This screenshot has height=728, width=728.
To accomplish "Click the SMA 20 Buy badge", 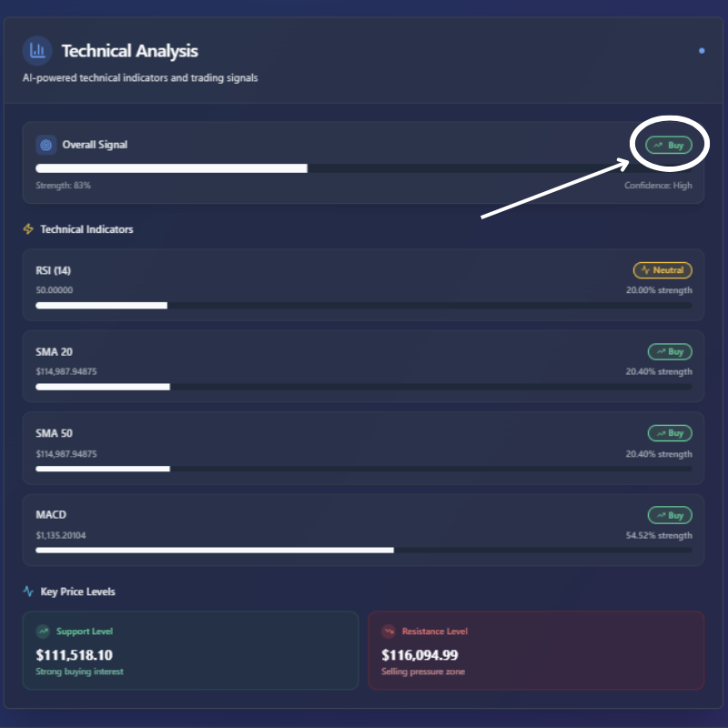I will click(670, 351).
